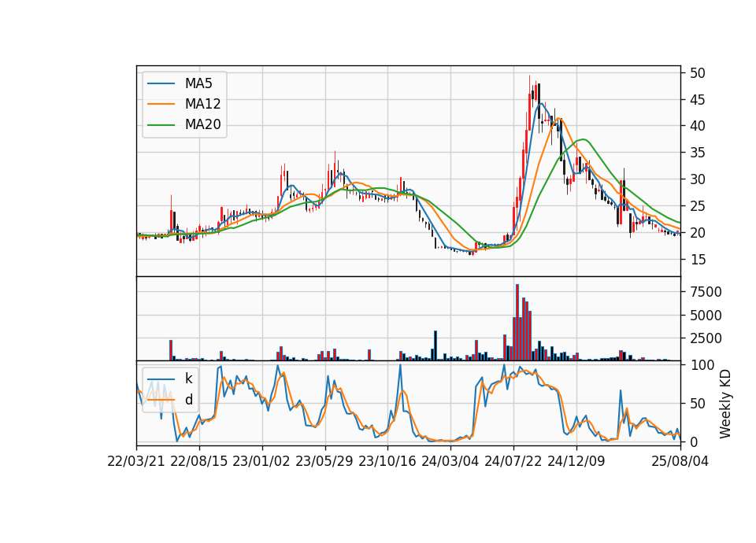The width and height of the screenshot is (756, 543).
Task: Click the price axis value 20
Action: pos(698,233)
